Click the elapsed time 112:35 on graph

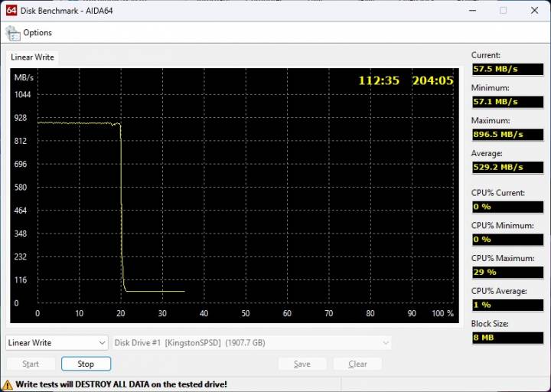click(380, 80)
